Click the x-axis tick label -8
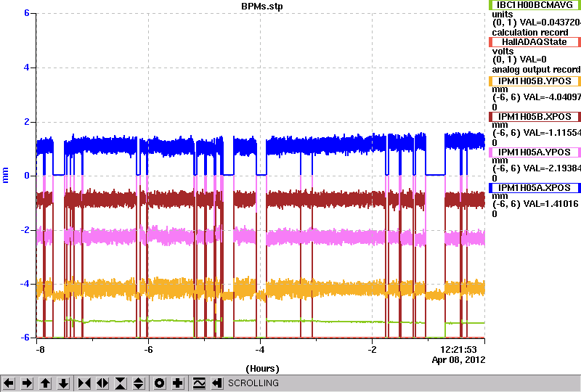 coord(40,350)
